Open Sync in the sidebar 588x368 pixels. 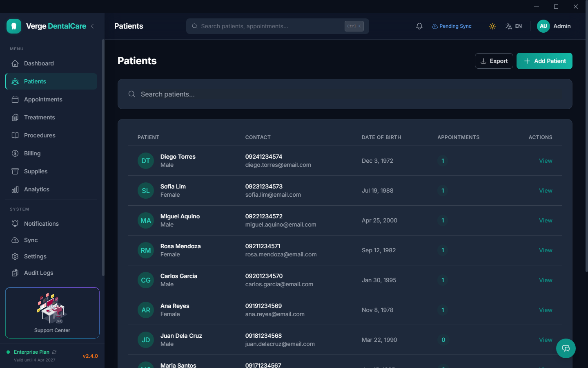[51, 240]
